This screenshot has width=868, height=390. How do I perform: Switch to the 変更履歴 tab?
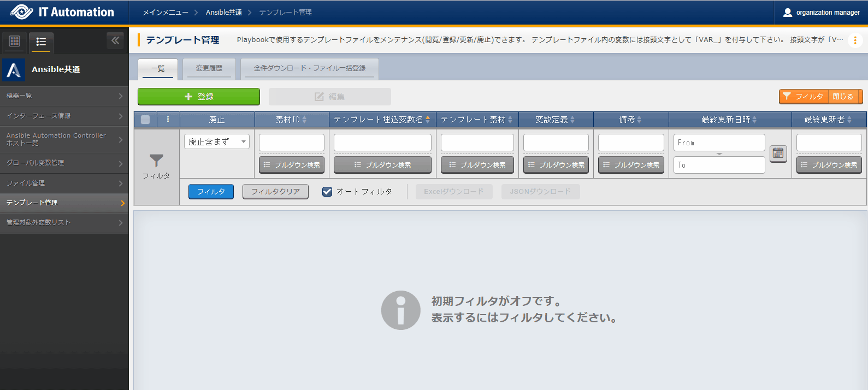(209, 68)
